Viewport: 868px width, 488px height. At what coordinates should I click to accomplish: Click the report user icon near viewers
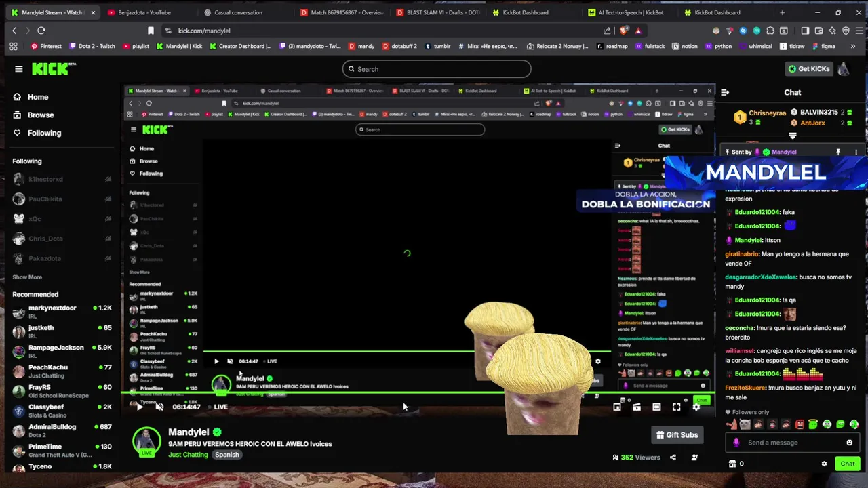tap(694, 457)
